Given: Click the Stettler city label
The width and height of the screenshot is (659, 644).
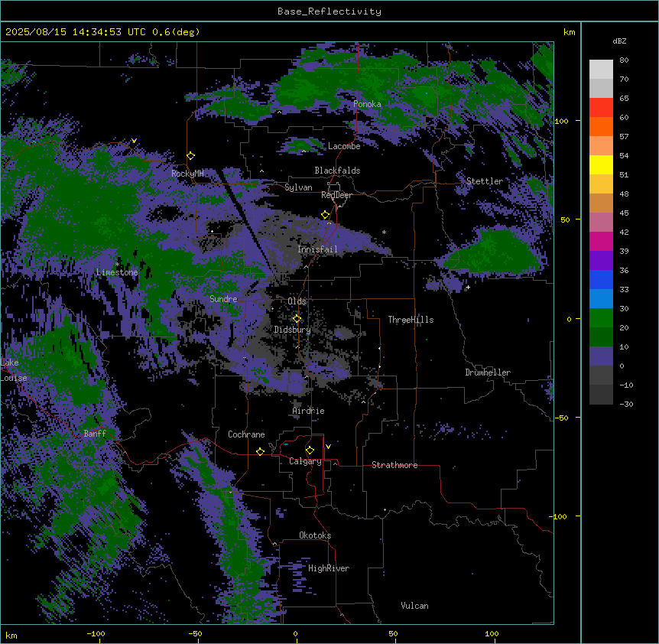Looking at the screenshot, I should pyautogui.click(x=485, y=181).
